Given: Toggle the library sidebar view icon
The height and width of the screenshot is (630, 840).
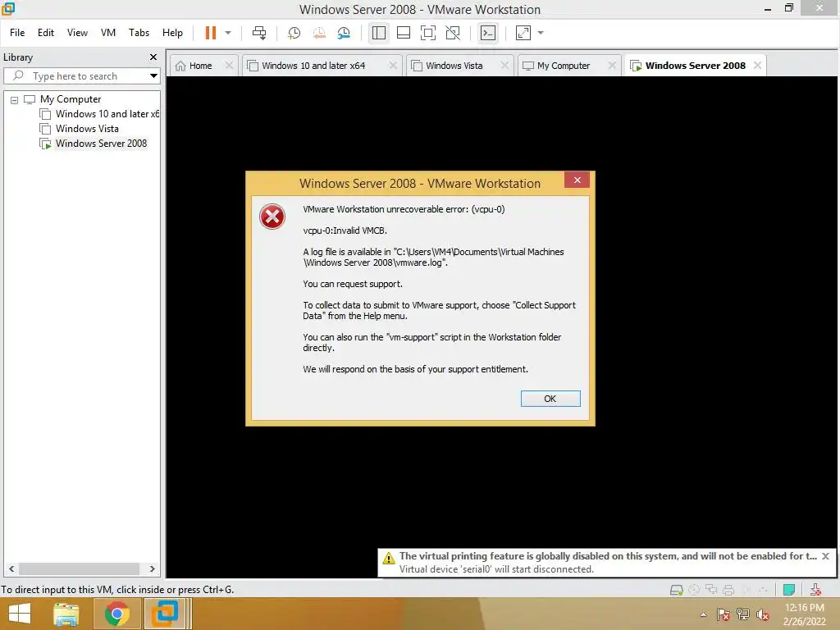Looking at the screenshot, I should point(379,33).
